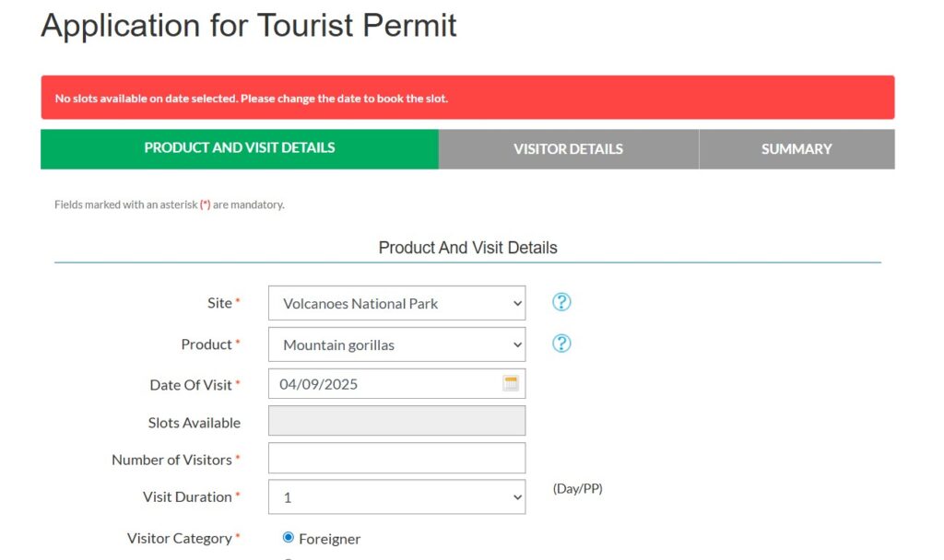The height and width of the screenshot is (560, 944).
Task: Open the Site dropdown showing Volcanoes National Park
Action: pos(387,302)
